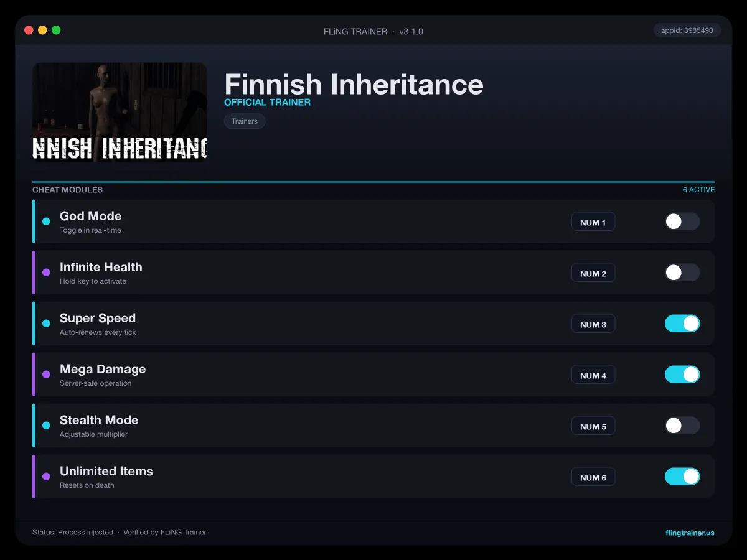Click the cyan dot beside Super Speed
The width and height of the screenshot is (747, 560).
point(46,324)
